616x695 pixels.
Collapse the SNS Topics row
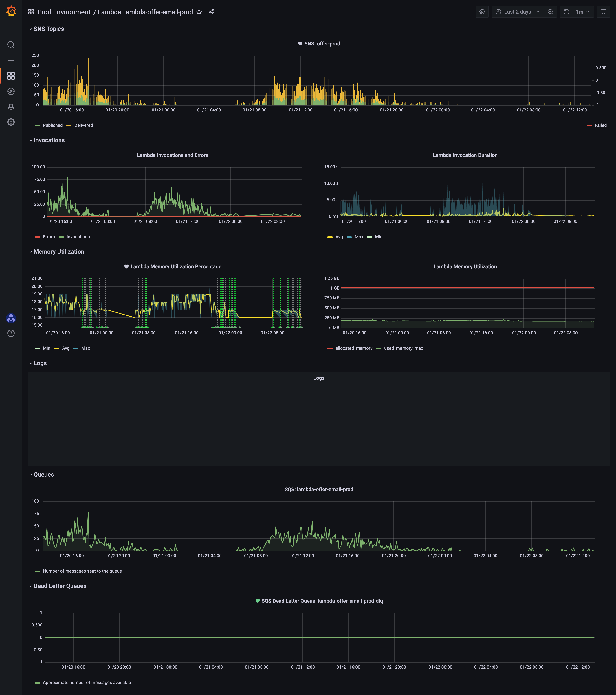click(48, 29)
